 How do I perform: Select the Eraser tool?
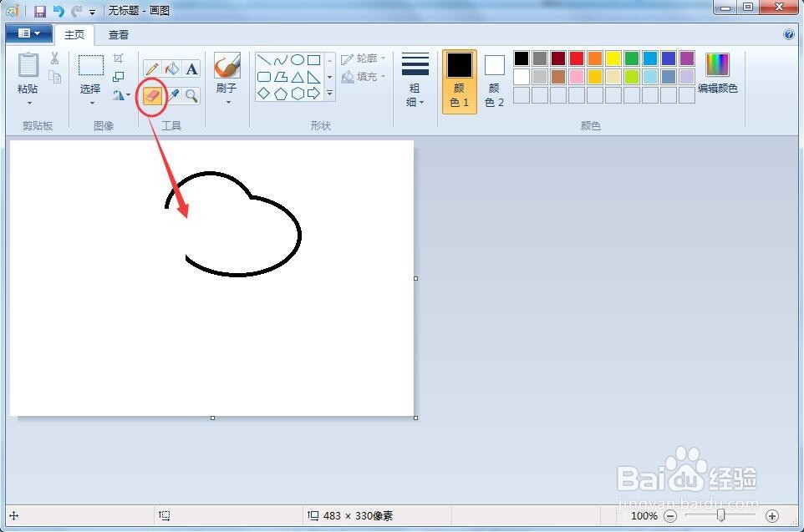pyautogui.click(x=152, y=95)
